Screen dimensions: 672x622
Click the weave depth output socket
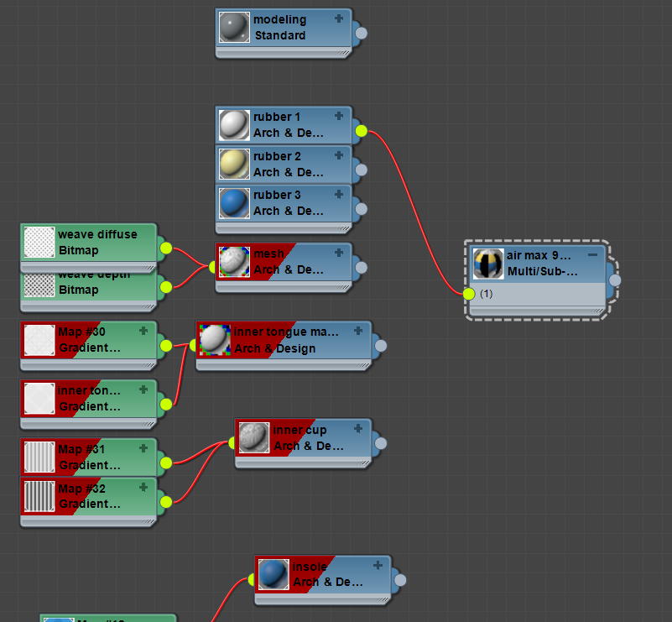pos(166,287)
